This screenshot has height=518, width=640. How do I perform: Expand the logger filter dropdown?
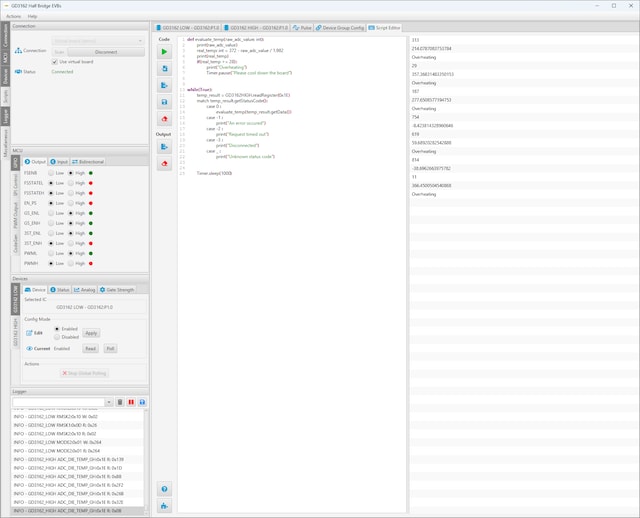point(108,402)
